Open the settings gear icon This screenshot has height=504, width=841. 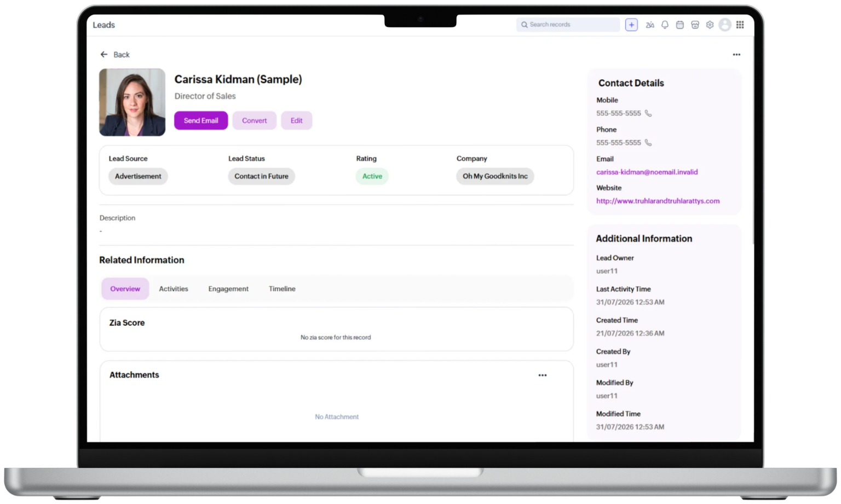pyautogui.click(x=710, y=25)
